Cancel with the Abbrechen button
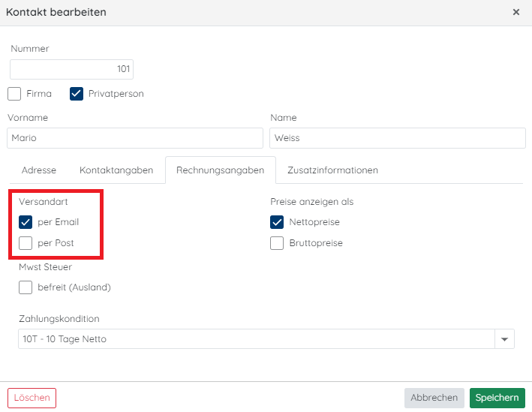 [x=434, y=398]
